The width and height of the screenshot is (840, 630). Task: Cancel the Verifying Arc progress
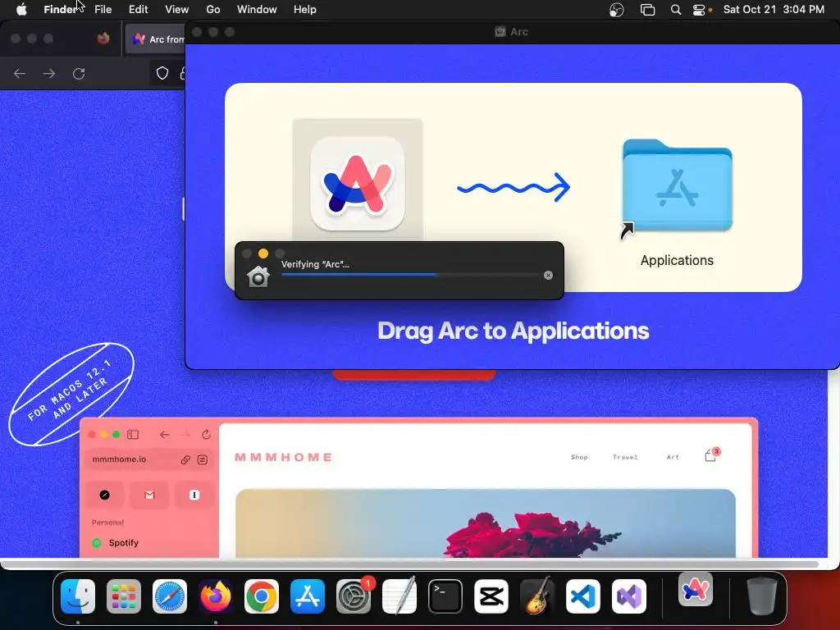(548, 276)
